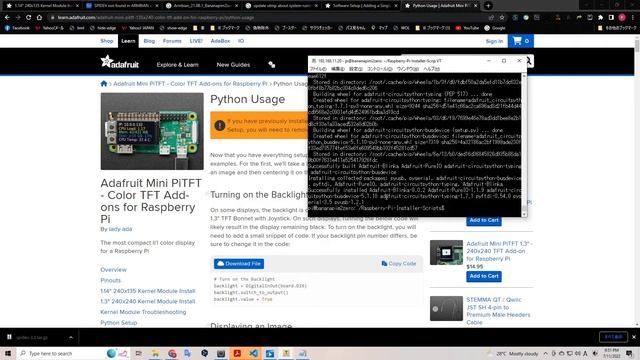This screenshot has height=360, width=640.
Task: Bookmark this page with star icon
Action: (502, 18)
